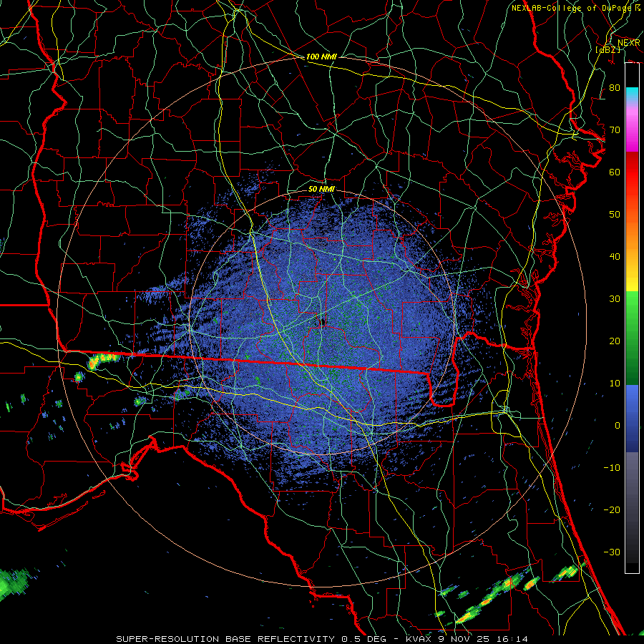Click the 10 value on dBZ scale
The width and height of the screenshot is (644, 644).
click(x=615, y=384)
